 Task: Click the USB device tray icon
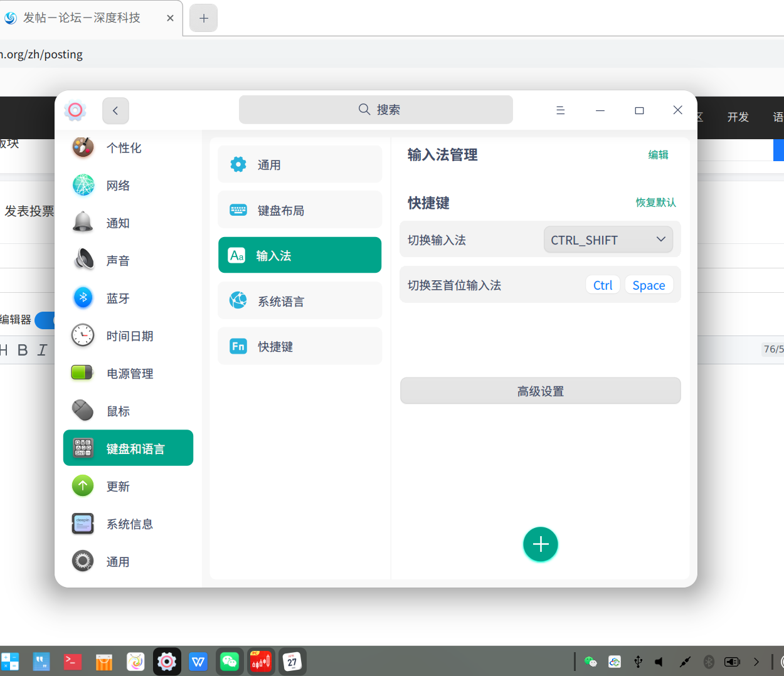tap(638, 662)
